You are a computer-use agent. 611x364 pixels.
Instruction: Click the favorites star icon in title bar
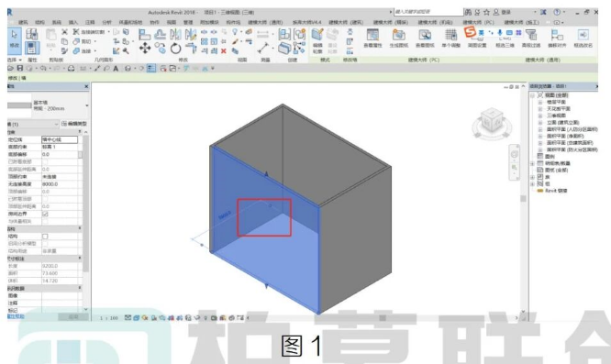(x=486, y=13)
